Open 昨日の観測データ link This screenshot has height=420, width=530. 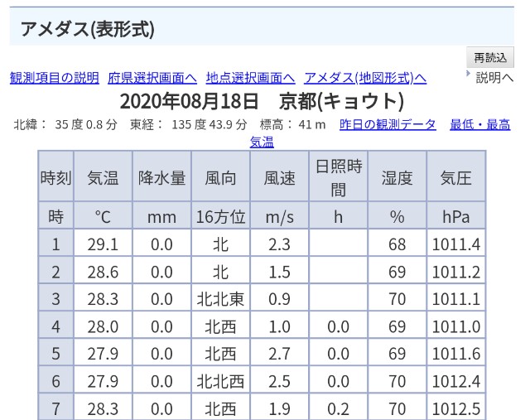388,124
